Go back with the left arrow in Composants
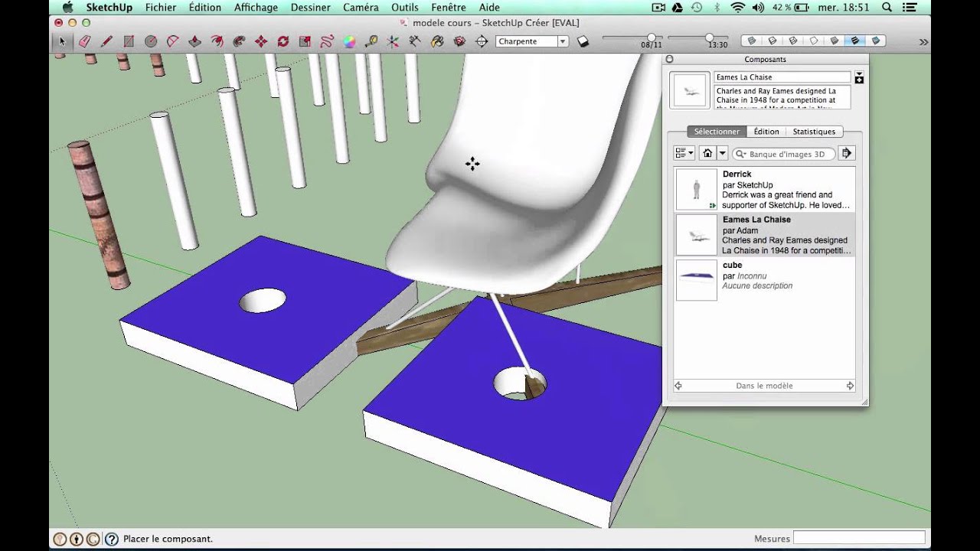The image size is (980, 551). tap(678, 386)
